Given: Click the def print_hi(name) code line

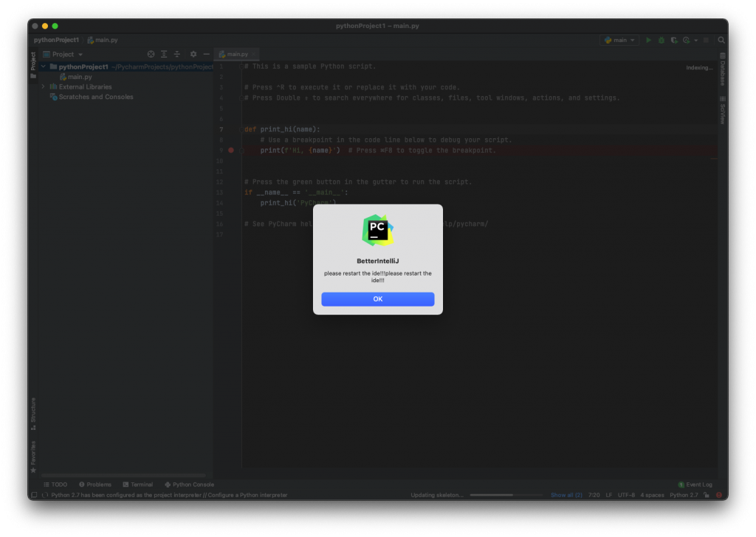Looking at the screenshot, I should click(282, 129).
